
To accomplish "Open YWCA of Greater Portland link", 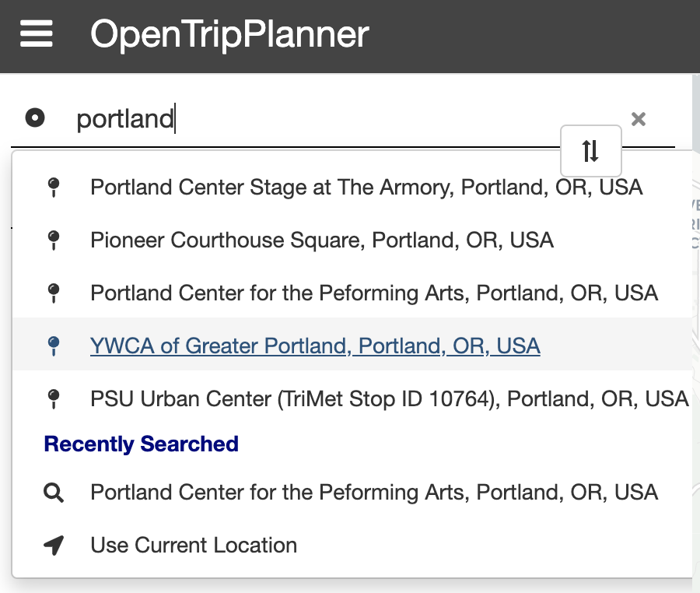I will [315, 346].
